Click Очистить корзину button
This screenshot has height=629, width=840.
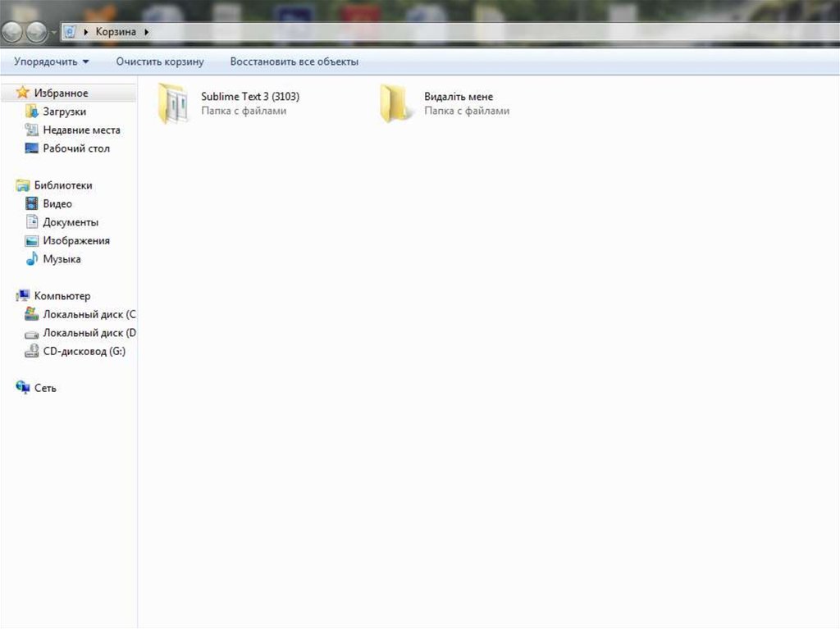click(160, 62)
